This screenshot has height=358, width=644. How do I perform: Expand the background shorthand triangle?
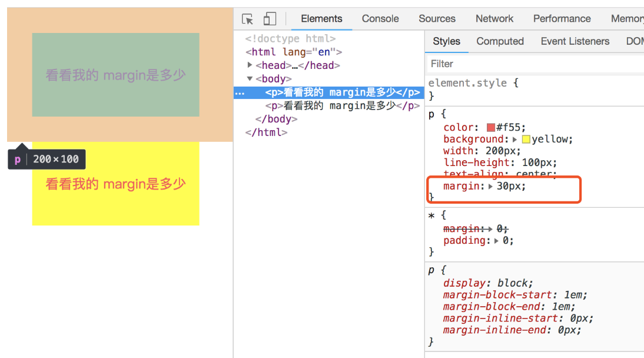514,140
